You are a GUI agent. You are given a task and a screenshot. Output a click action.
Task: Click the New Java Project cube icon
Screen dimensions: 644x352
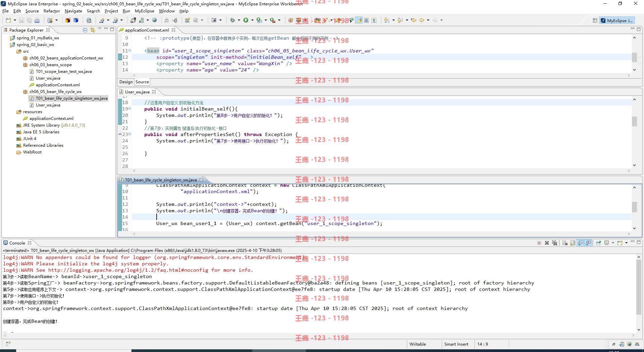(x=68, y=20)
